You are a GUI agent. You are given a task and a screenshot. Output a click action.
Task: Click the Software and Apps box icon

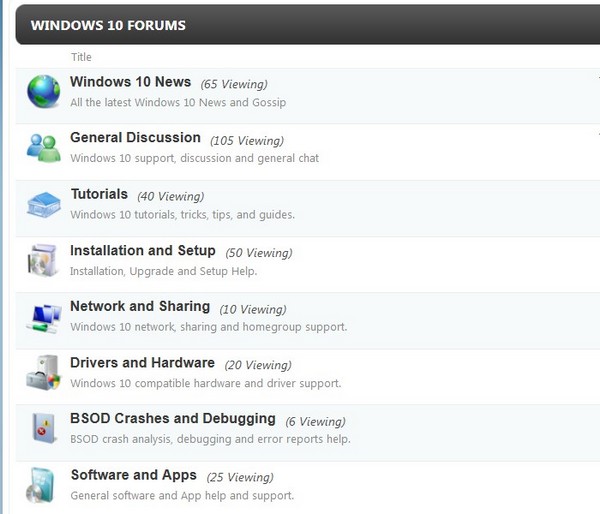tap(43, 485)
